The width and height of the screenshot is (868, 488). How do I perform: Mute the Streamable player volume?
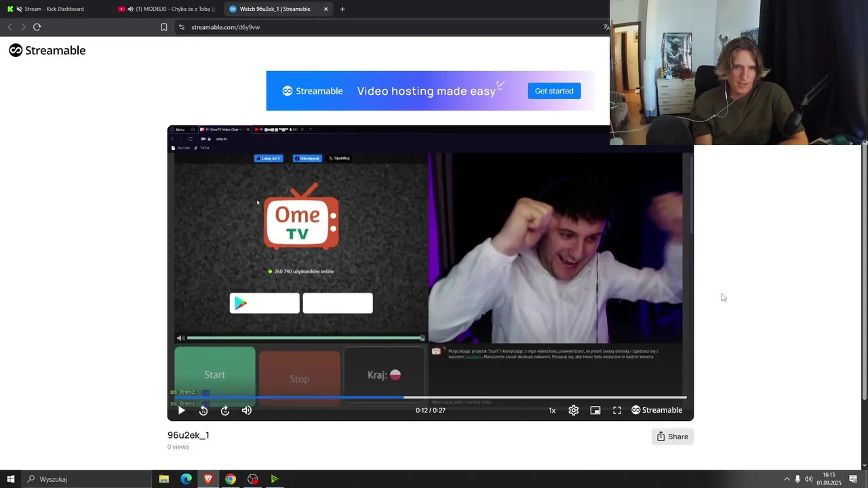[247, 410]
